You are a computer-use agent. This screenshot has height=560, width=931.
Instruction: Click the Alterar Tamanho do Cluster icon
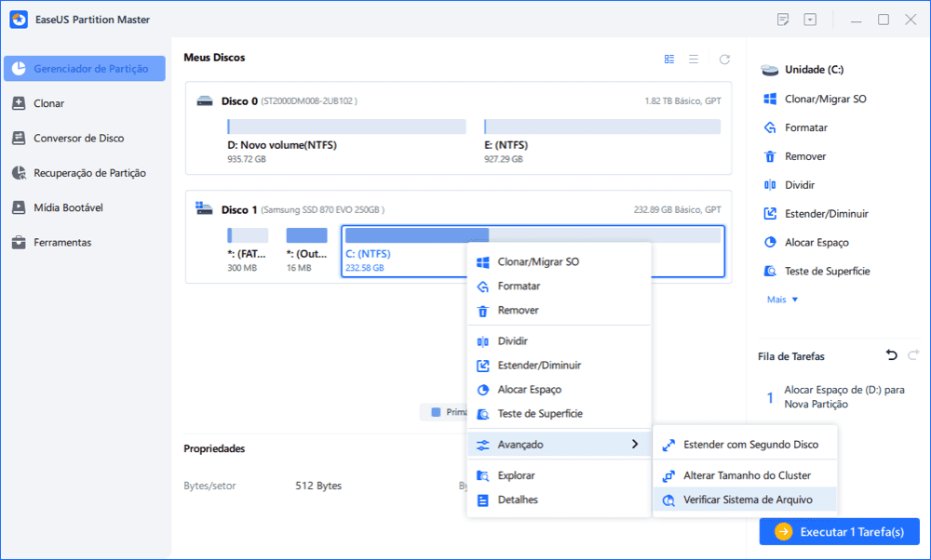tap(669, 476)
